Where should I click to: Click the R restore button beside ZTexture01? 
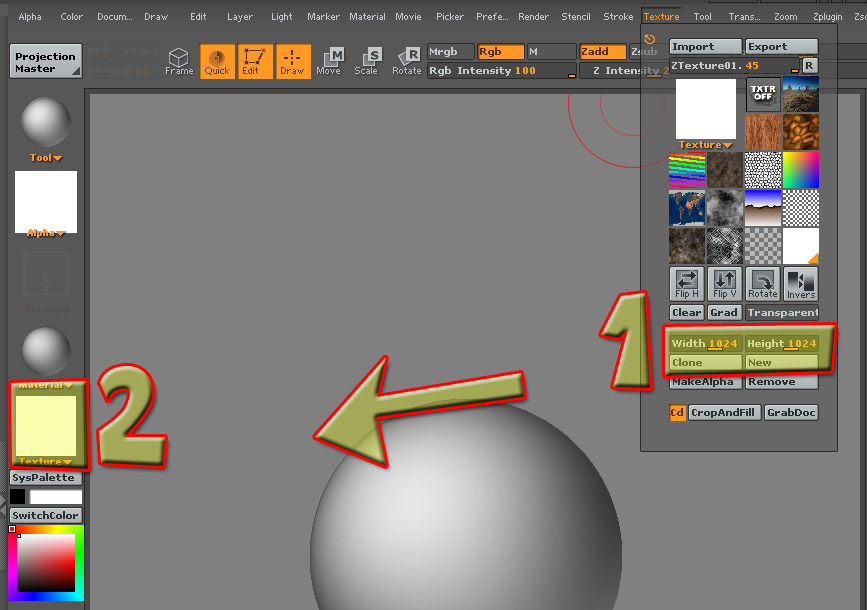click(809, 66)
